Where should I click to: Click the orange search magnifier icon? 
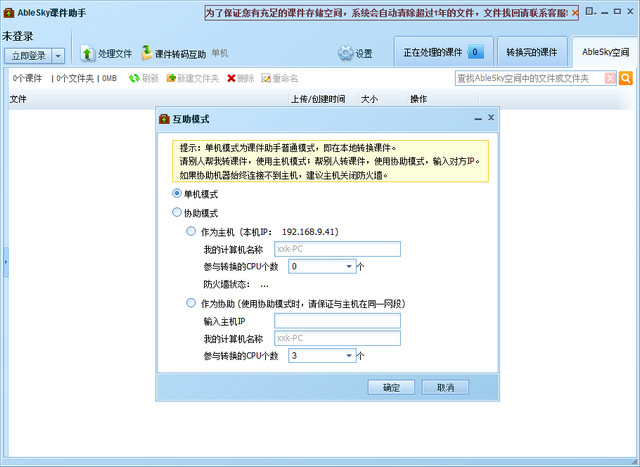(x=626, y=78)
